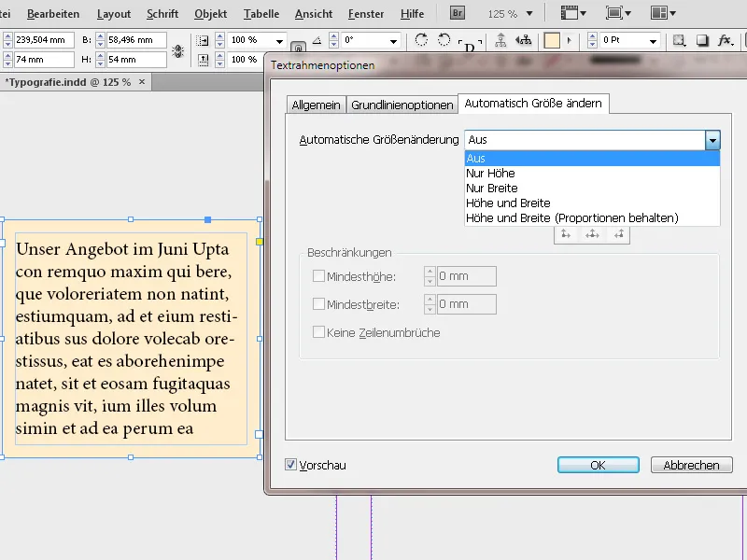This screenshot has height=560, width=747.
Task: Step the rotation angle with its spinner
Action: [334, 40]
